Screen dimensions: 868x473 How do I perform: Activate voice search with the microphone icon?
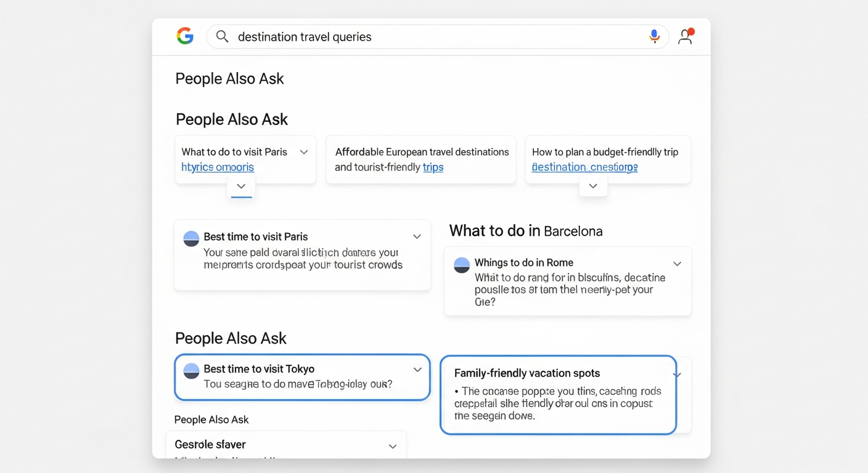(x=655, y=36)
